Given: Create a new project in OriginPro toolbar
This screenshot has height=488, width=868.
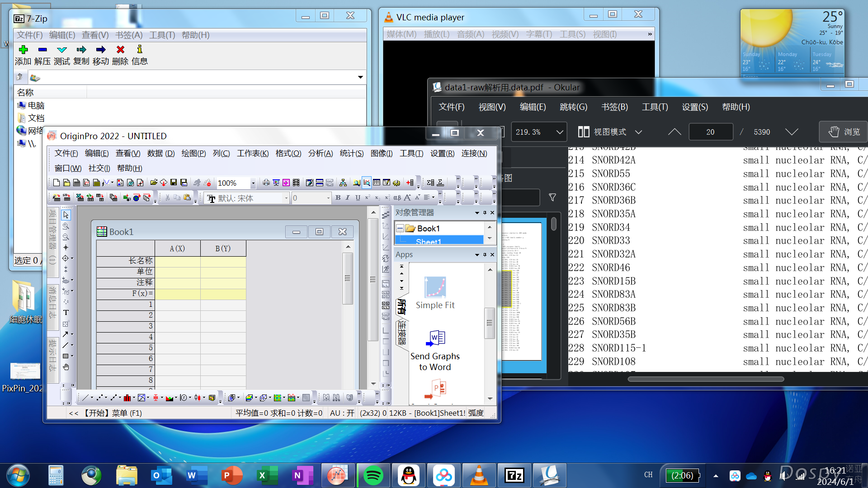Looking at the screenshot, I should tap(57, 183).
